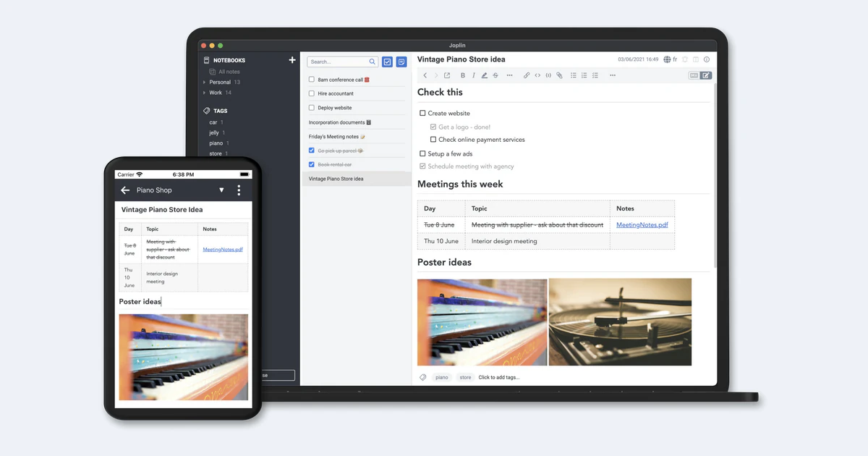The image size is (868, 456).
Task: Click the tag icon below the note
Action: (x=423, y=377)
